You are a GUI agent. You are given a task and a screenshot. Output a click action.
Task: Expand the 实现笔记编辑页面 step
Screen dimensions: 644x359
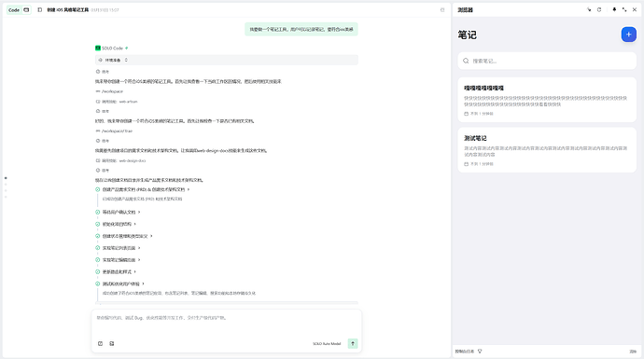point(139,260)
